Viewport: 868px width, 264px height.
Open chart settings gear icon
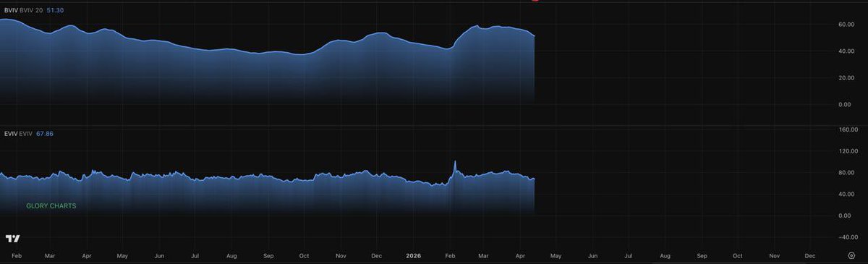(x=851, y=256)
